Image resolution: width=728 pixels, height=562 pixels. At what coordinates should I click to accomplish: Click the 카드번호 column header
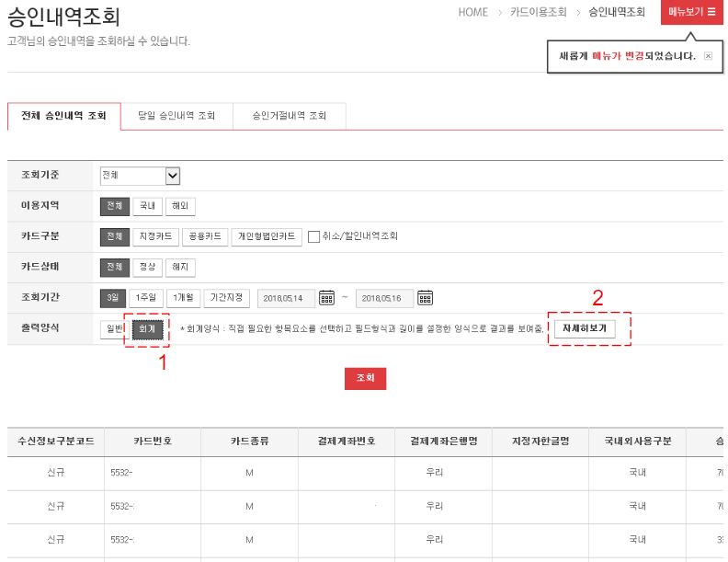tap(153, 442)
